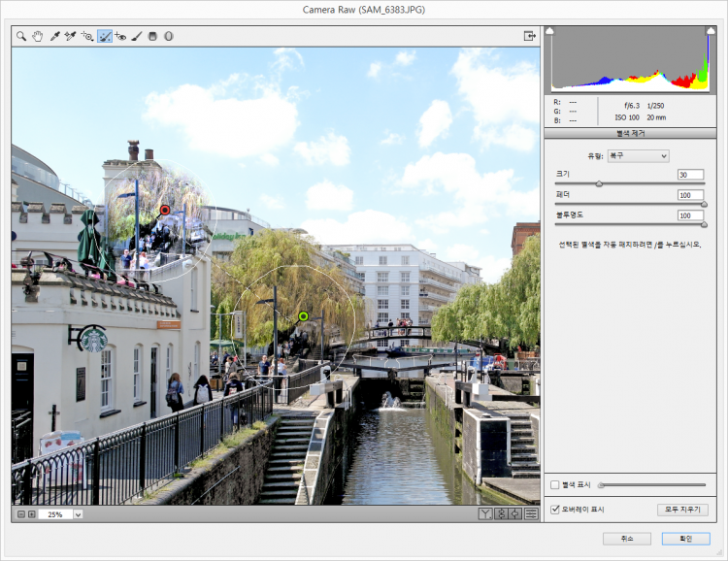Uncheck the 오버레이 표시 checkbox
The height and width of the screenshot is (561, 728).
pyautogui.click(x=555, y=509)
